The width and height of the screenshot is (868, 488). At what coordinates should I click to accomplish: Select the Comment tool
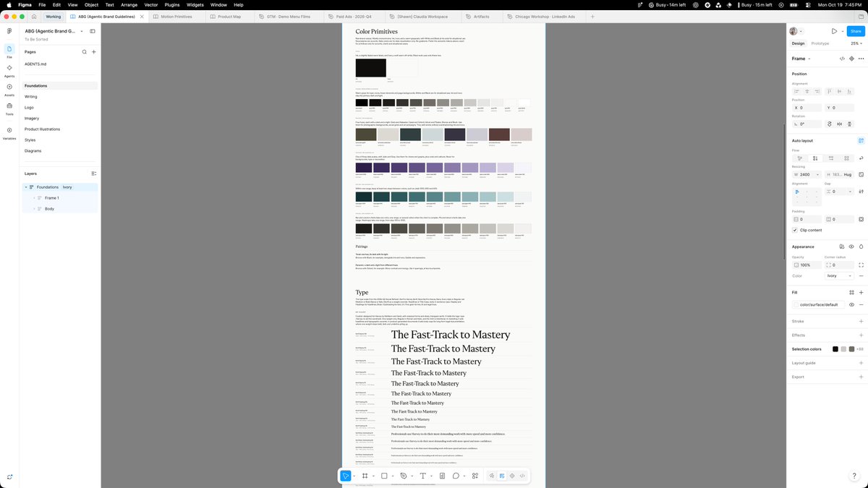[456, 476]
